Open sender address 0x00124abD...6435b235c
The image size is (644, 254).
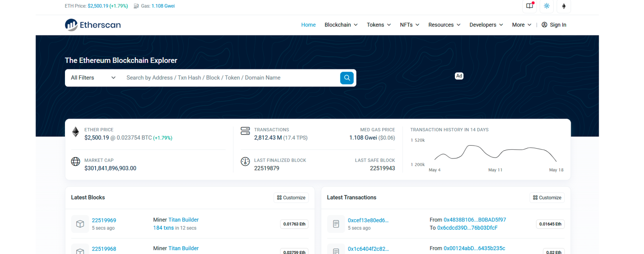click(x=474, y=248)
